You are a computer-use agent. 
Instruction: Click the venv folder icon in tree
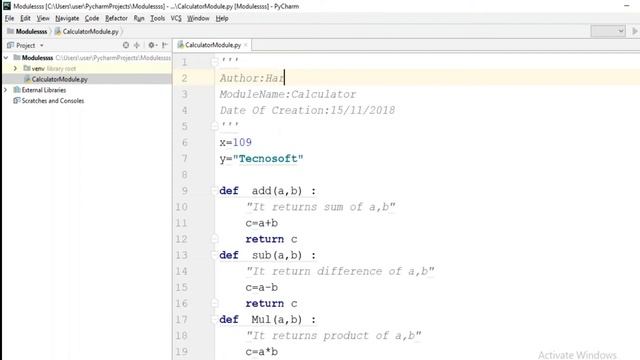(x=27, y=68)
